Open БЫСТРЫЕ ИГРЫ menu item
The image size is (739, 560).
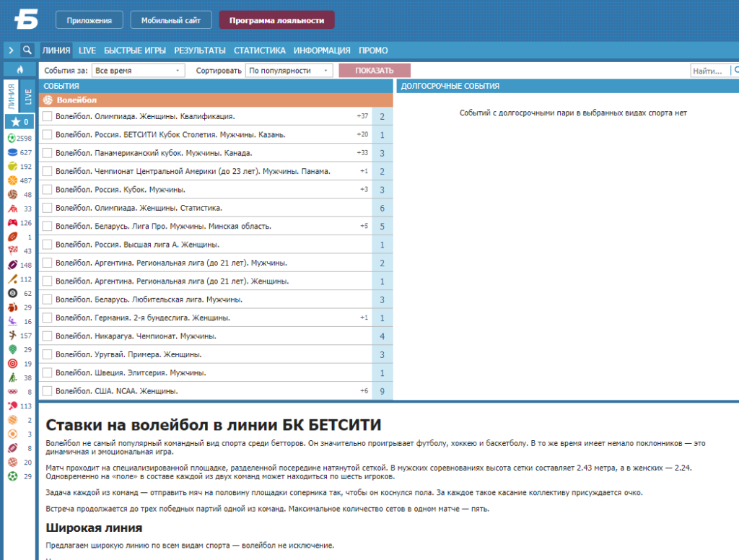[x=135, y=51]
